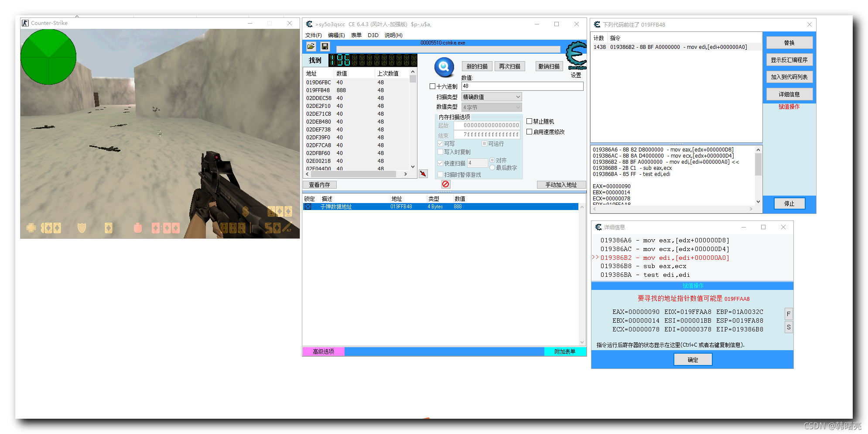Click the round timer icon in Counter-Strike HUD
The width and height of the screenshot is (868, 434).
(x=138, y=227)
